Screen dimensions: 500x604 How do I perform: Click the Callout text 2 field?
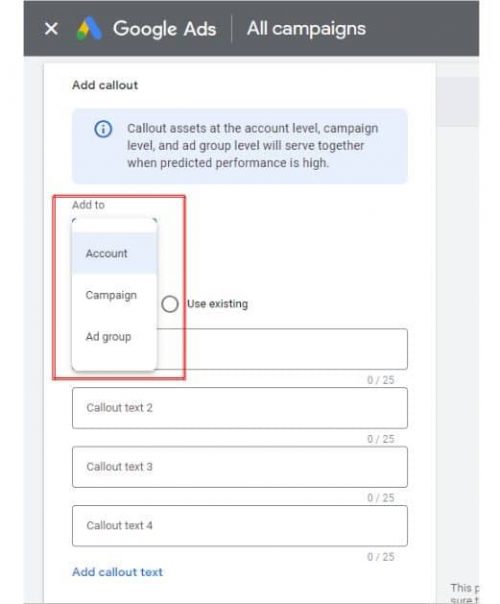coord(240,408)
